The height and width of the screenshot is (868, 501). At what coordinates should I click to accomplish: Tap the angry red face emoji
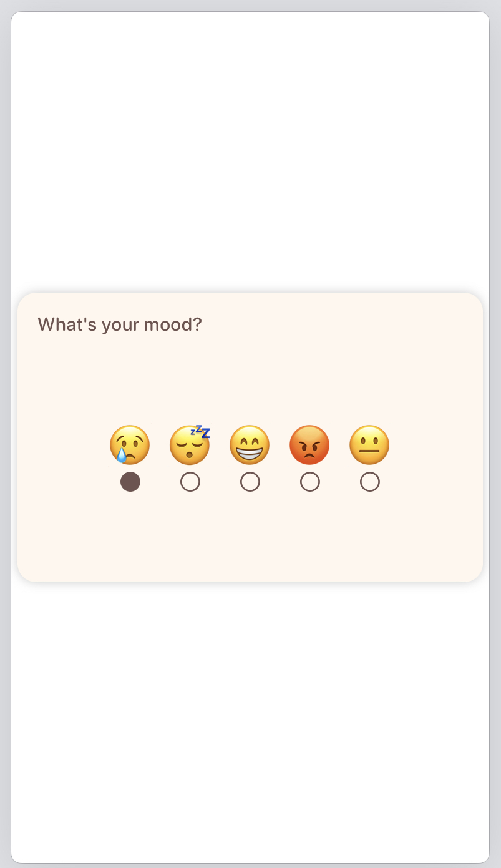[309, 445]
